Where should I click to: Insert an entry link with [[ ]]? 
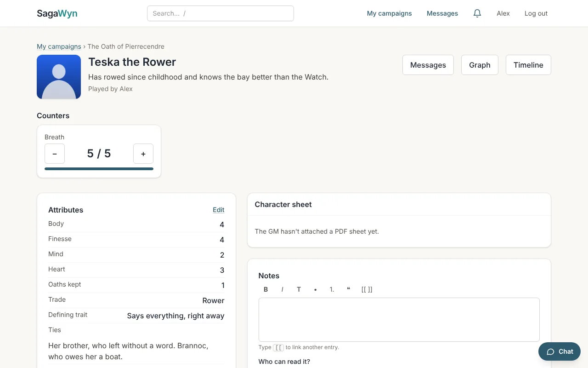tap(367, 289)
